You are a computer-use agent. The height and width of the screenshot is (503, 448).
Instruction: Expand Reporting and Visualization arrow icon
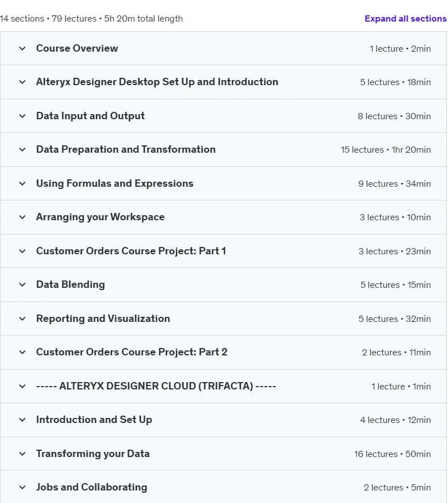pyautogui.click(x=22, y=318)
